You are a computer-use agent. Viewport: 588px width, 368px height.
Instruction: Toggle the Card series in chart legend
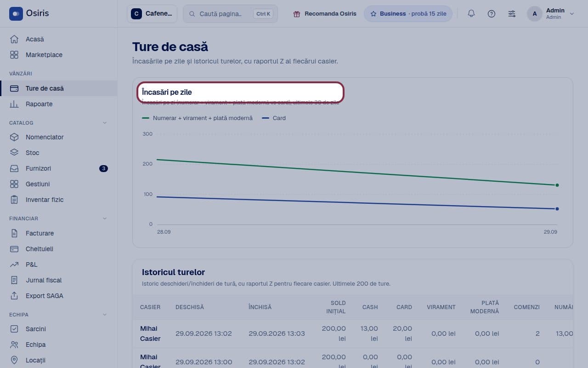pos(274,118)
